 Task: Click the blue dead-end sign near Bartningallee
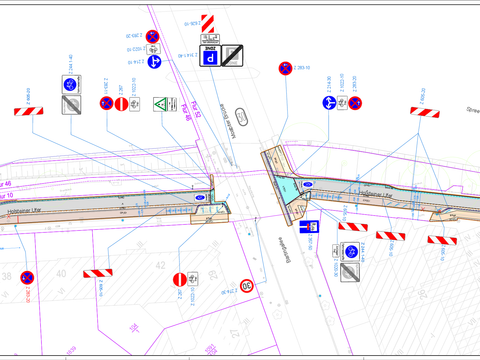pyautogui.click(x=309, y=227)
